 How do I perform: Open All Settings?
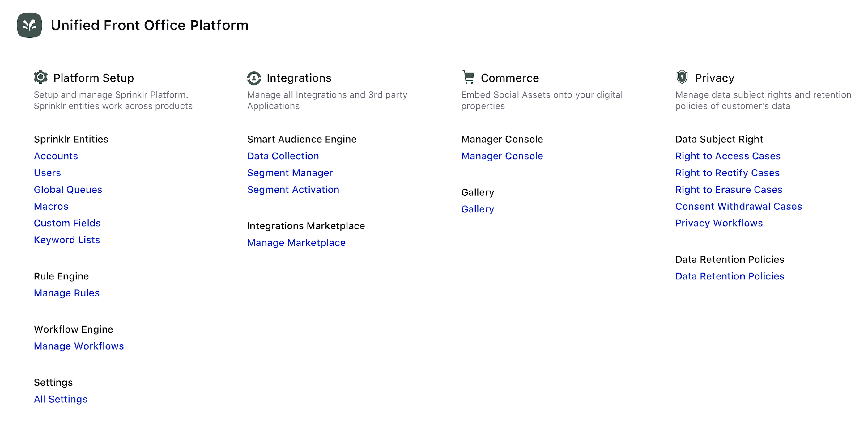pyautogui.click(x=60, y=399)
